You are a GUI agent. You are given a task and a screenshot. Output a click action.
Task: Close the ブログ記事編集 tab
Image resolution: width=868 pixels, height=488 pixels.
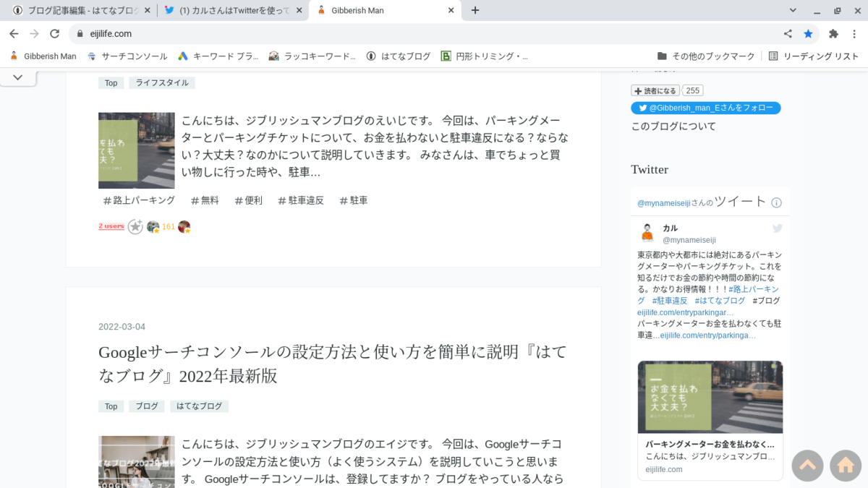pos(148,10)
